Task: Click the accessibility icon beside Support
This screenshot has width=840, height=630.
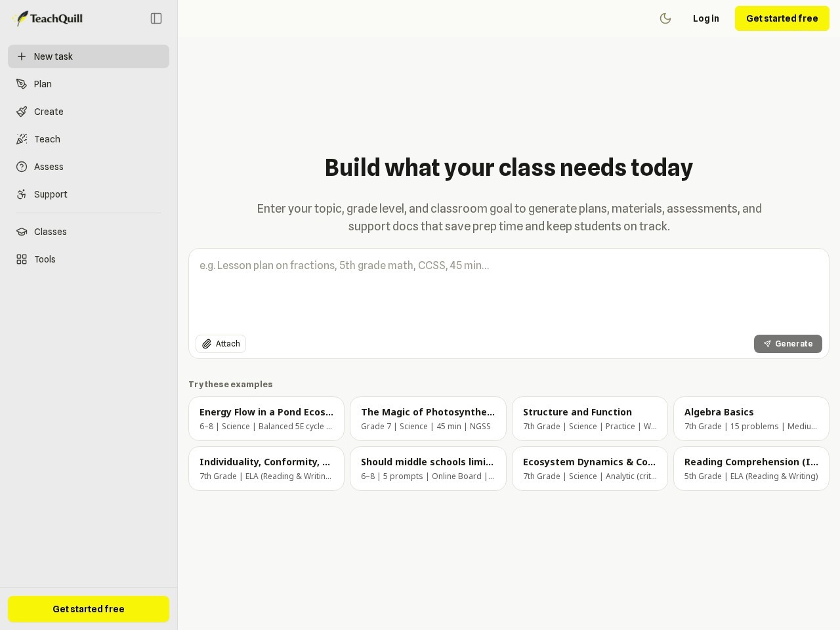Action: (x=22, y=194)
